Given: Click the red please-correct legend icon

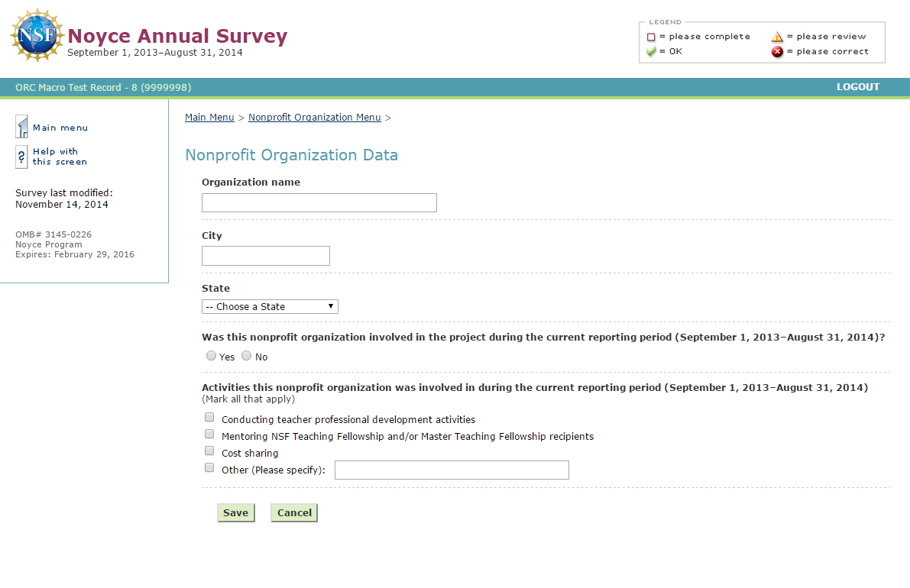Looking at the screenshot, I should coord(778,52).
